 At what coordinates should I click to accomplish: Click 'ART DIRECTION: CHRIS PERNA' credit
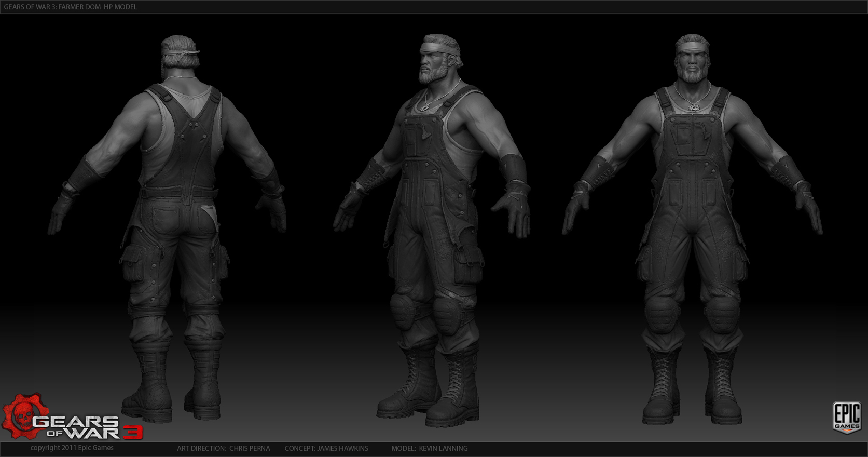(x=224, y=448)
